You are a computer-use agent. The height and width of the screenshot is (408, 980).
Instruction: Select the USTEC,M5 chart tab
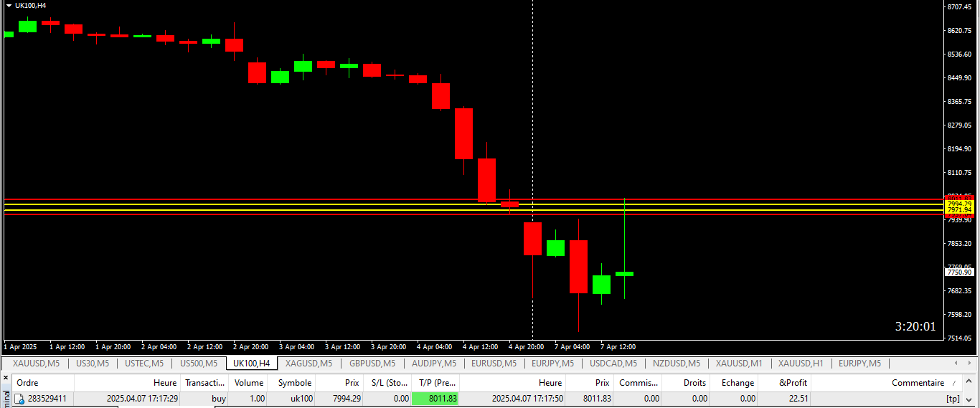tap(144, 363)
